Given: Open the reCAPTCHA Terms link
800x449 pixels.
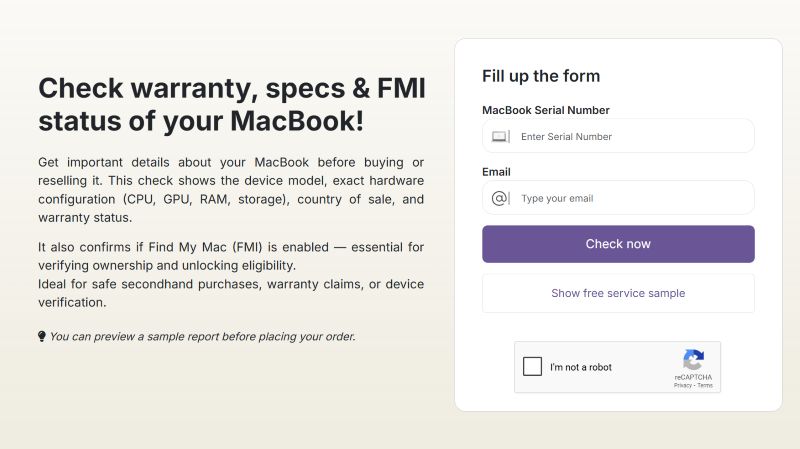Looking at the screenshot, I should (x=705, y=385).
